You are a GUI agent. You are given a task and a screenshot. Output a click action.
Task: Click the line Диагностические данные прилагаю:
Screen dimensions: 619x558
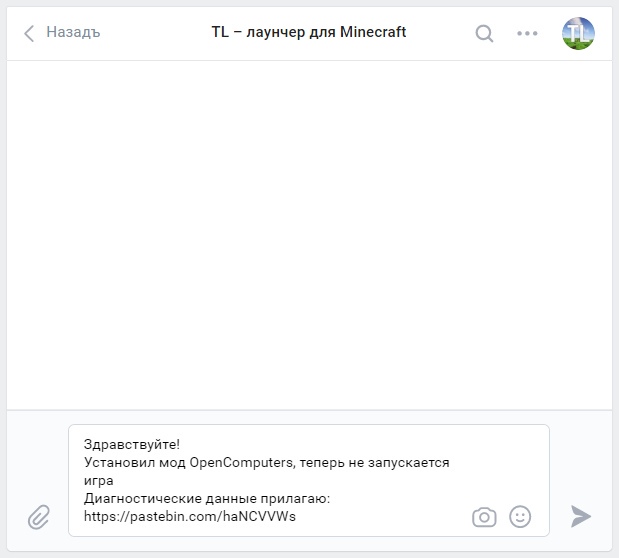coord(207,498)
